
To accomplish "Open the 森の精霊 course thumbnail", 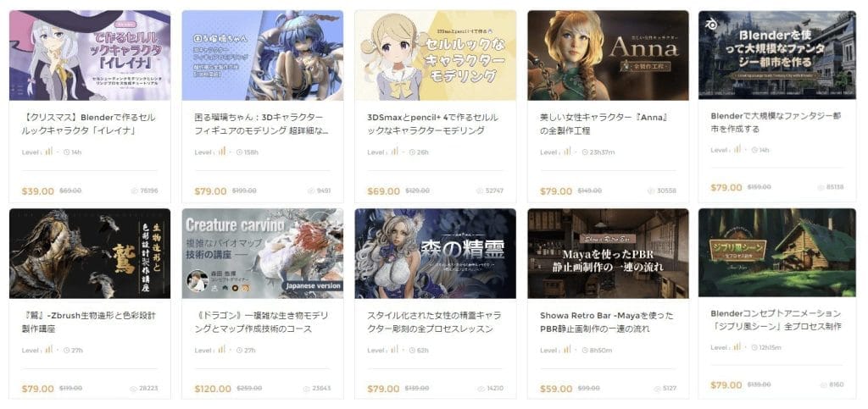I will [435, 253].
